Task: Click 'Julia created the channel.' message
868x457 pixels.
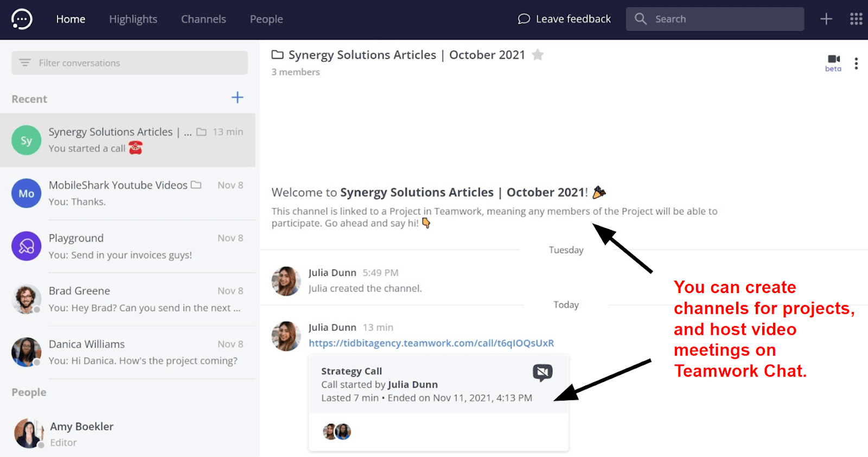Action: pos(365,289)
